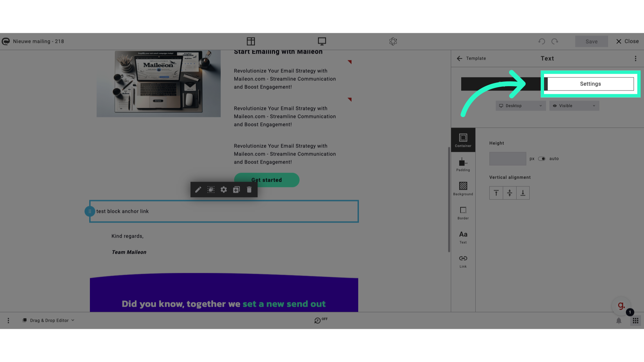Image resolution: width=644 pixels, height=362 pixels.
Task: Click the 'Nieuwe mailing - 218' title
Action: coord(39,42)
